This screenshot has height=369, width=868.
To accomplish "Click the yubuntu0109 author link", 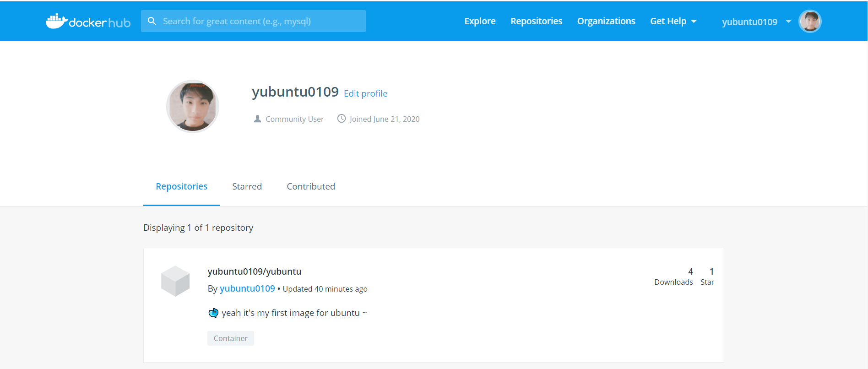I will point(247,288).
